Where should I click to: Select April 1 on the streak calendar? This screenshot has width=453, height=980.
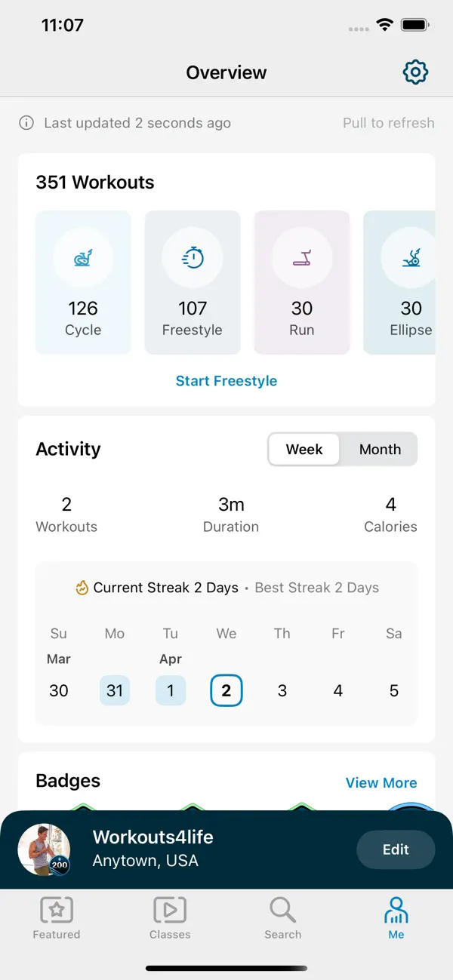171,690
